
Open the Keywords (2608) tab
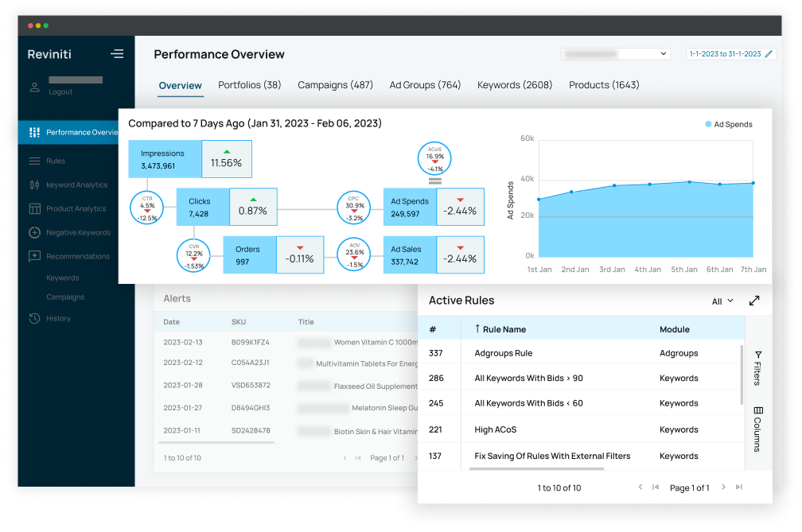tap(515, 85)
